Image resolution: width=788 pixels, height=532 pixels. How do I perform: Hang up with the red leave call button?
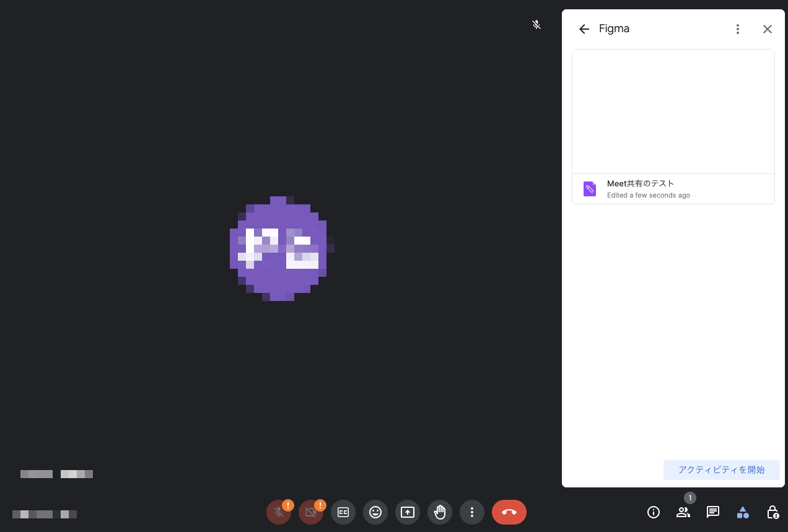point(509,512)
